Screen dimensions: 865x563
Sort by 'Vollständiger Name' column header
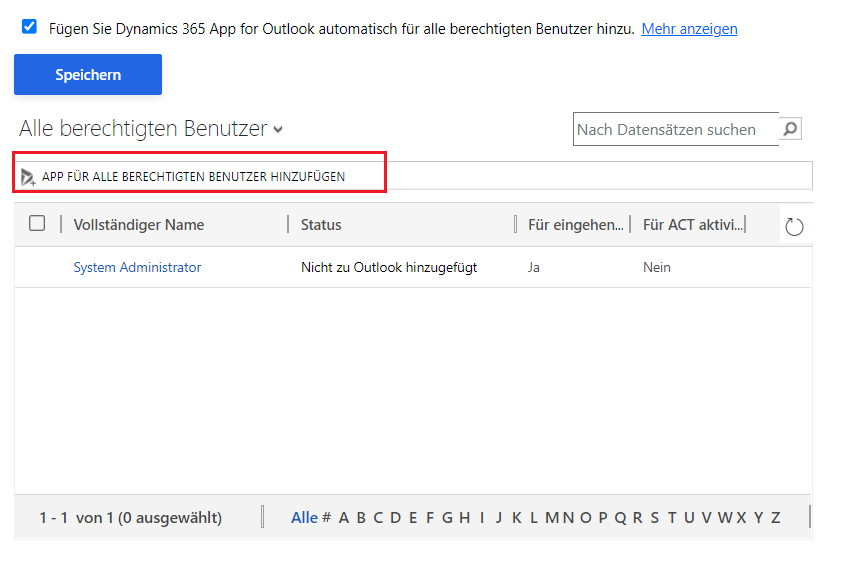pos(138,224)
